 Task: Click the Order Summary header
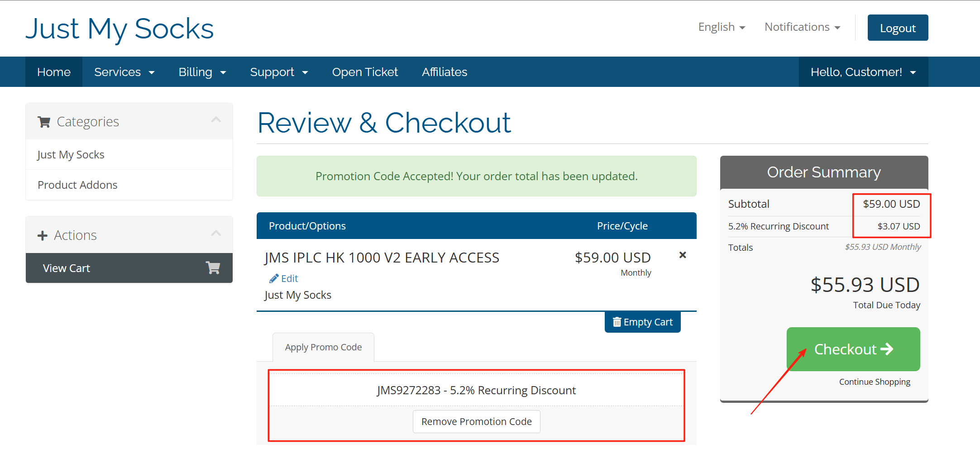[824, 172]
